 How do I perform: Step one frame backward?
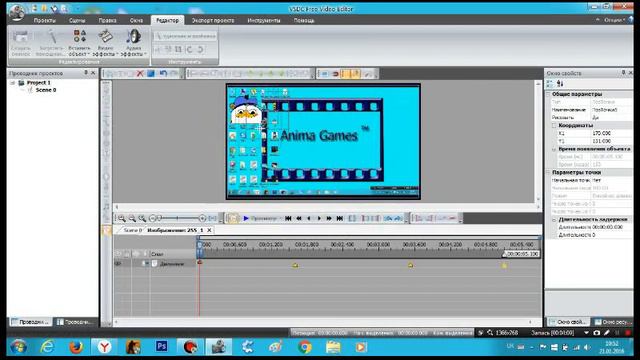point(309,218)
